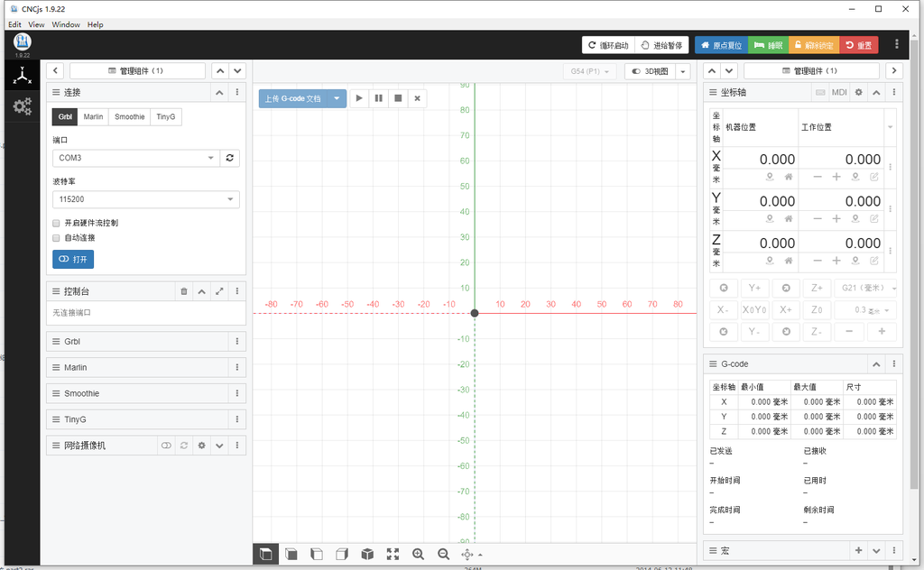This screenshot has height=570, width=924.
Task: Edit Z axis work position
Action: [874, 261]
